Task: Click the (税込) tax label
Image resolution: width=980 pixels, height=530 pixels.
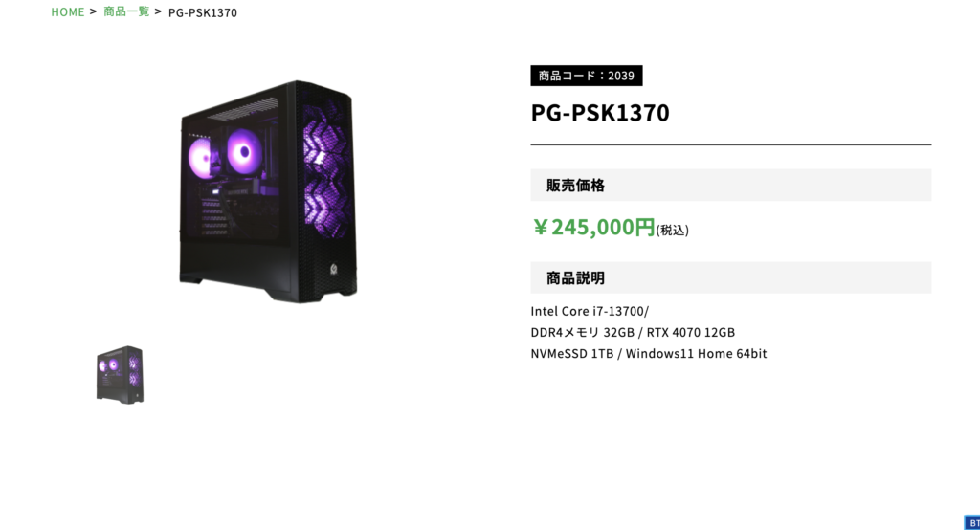Action: click(x=673, y=230)
